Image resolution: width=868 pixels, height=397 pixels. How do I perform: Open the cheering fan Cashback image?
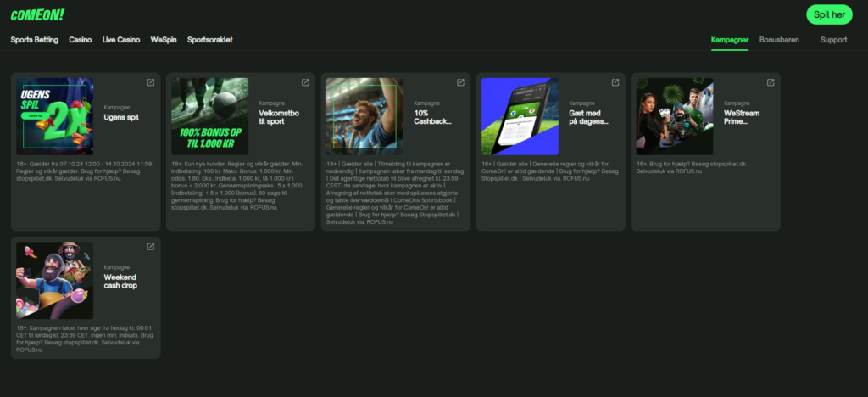(x=364, y=116)
